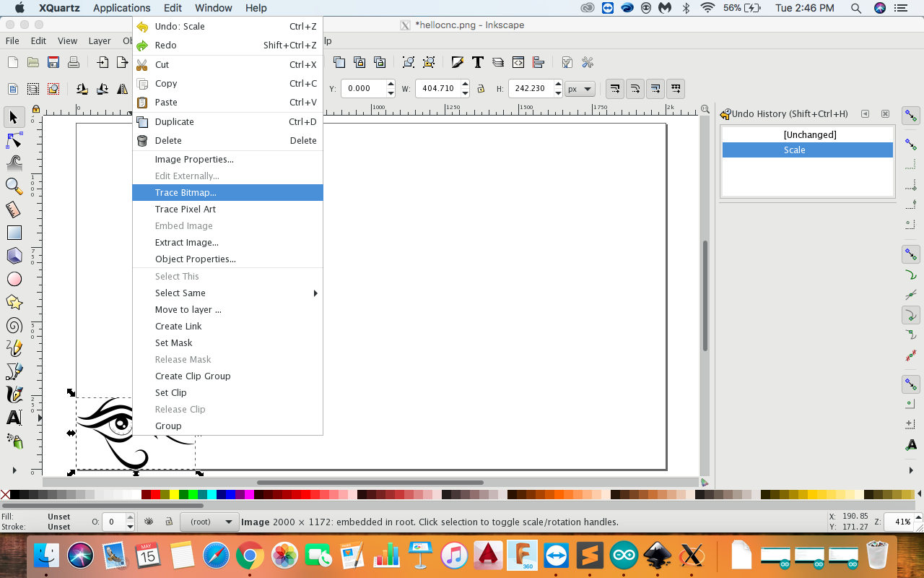Decrease the H height stepper
The height and width of the screenshot is (578, 924).
pos(558,93)
